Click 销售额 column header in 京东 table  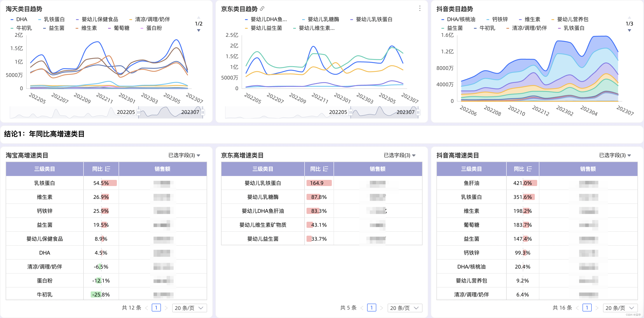click(378, 169)
